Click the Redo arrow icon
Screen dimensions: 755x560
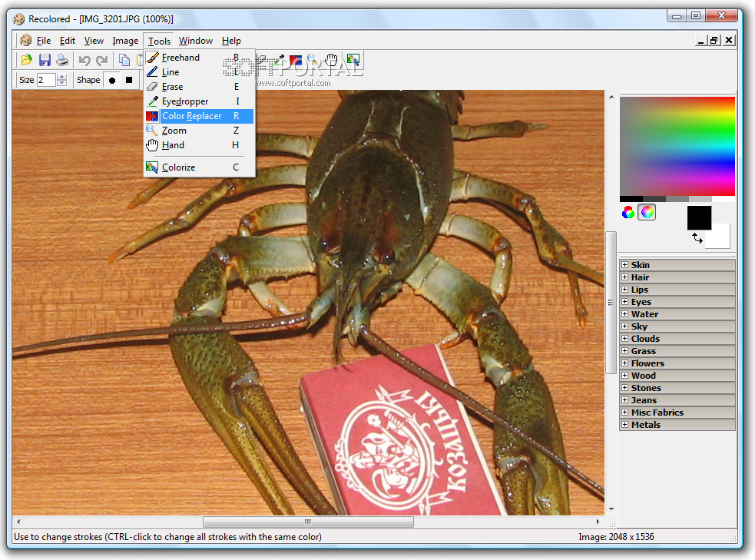coord(101,60)
